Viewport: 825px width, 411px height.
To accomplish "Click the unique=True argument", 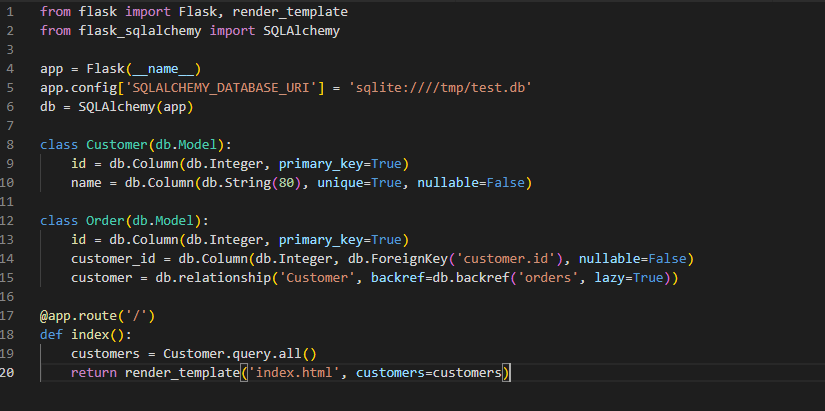I will (347, 182).
